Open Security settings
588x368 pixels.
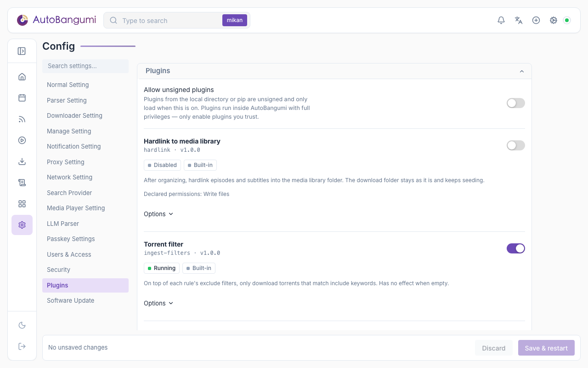point(85,270)
